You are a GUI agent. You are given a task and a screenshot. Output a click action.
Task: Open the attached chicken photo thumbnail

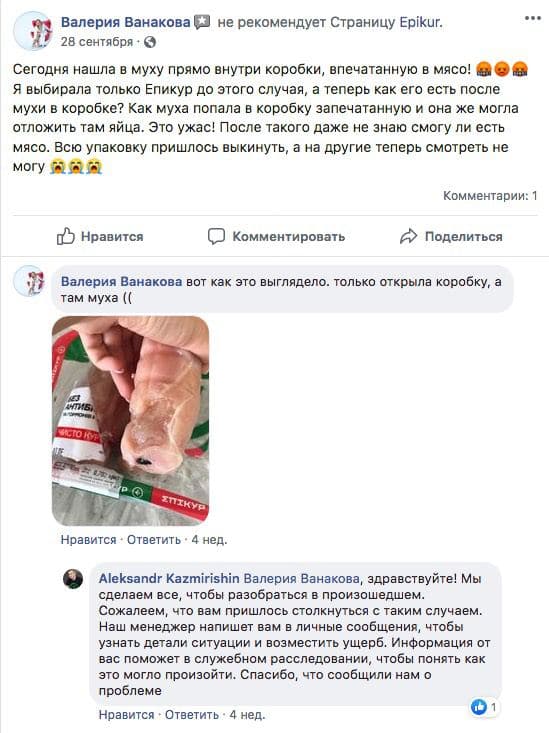click(130, 421)
